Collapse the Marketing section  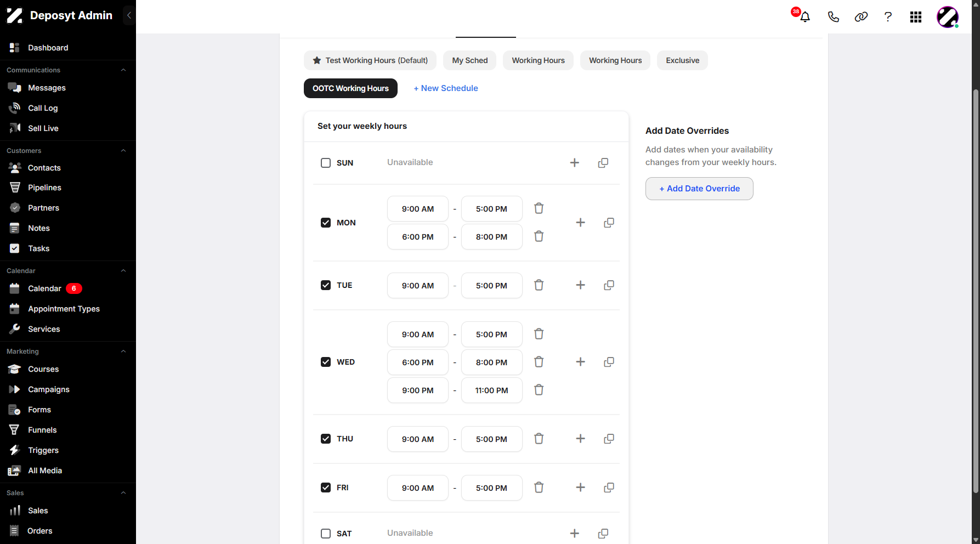tap(123, 352)
